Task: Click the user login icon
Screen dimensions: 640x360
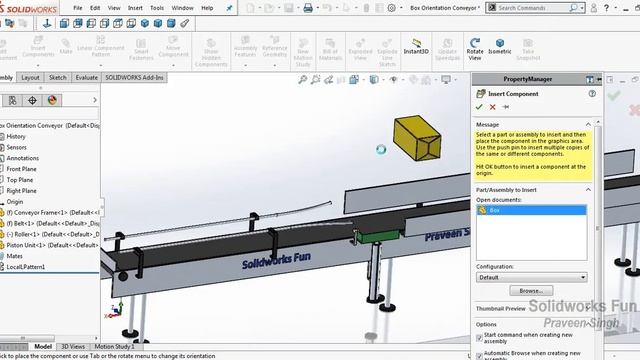Action: click(593, 8)
